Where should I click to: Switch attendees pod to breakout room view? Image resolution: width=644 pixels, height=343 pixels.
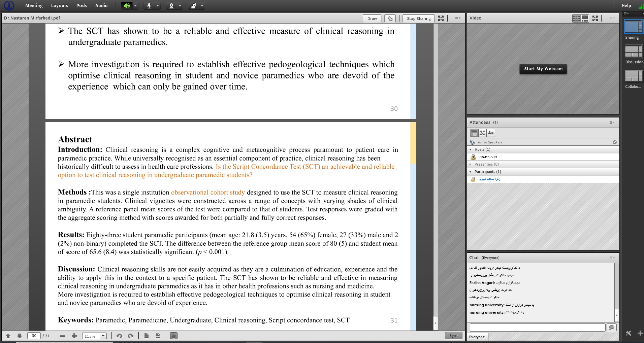click(x=482, y=133)
